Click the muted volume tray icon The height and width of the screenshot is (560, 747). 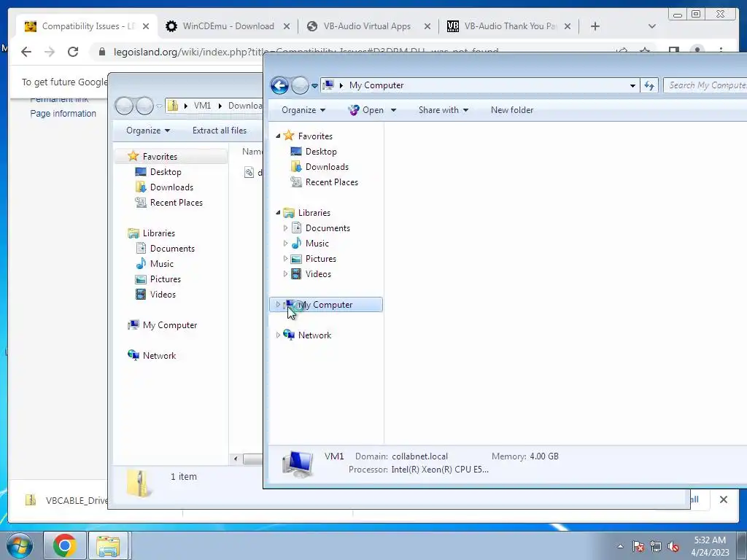point(673,546)
